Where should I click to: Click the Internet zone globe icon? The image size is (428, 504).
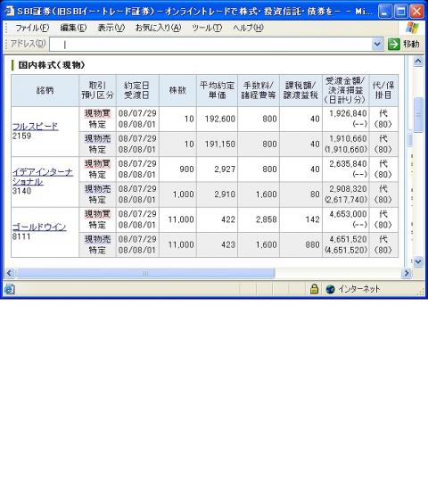click(330, 289)
